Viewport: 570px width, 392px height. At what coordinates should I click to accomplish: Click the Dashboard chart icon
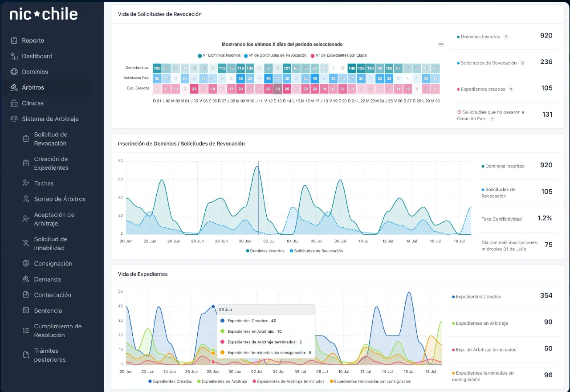point(14,56)
